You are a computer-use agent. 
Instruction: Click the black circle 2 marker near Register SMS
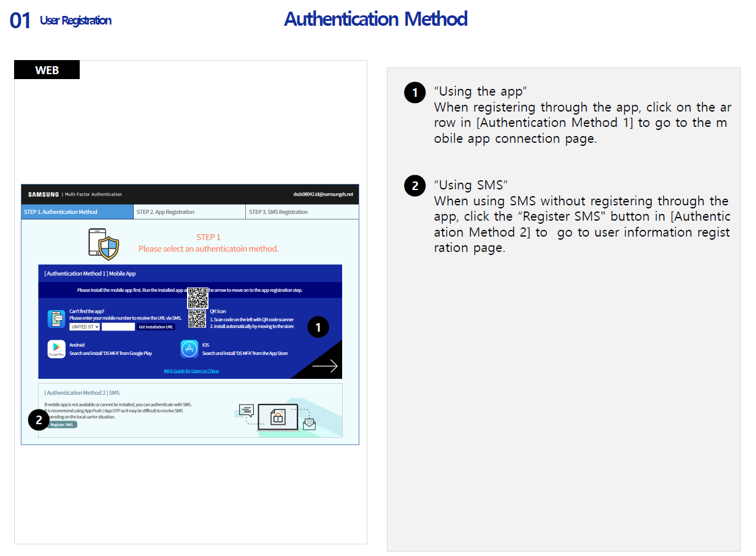pyautogui.click(x=39, y=420)
